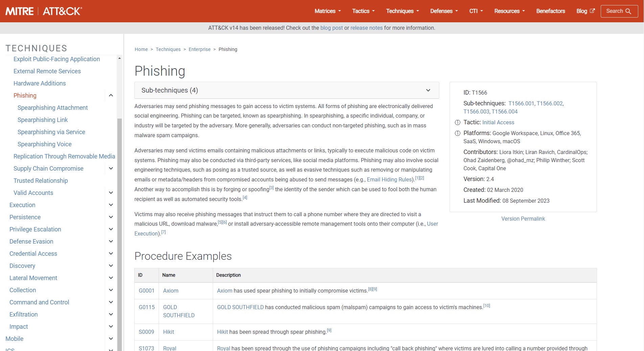Expand the Persistence tactic chevron

coord(111,217)
